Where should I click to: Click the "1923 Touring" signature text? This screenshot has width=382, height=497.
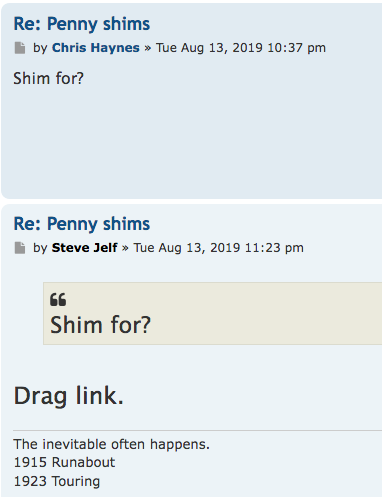[57, 481]
